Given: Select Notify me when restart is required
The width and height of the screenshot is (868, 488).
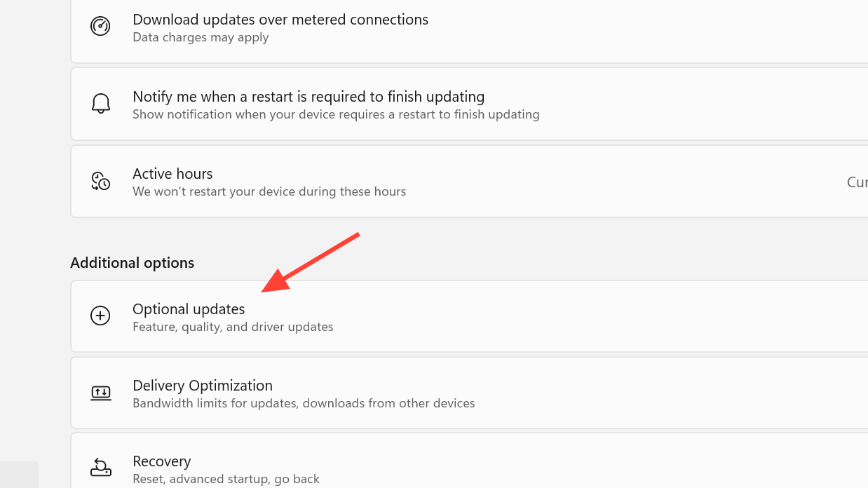Looking at the screenshot, I should pyautogui.click(x=469, y=104).
